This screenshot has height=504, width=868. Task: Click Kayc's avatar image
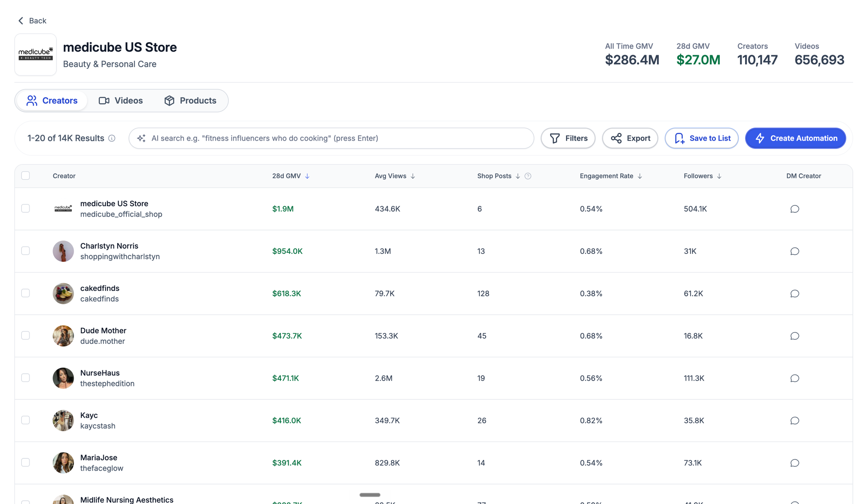(63, 420)
